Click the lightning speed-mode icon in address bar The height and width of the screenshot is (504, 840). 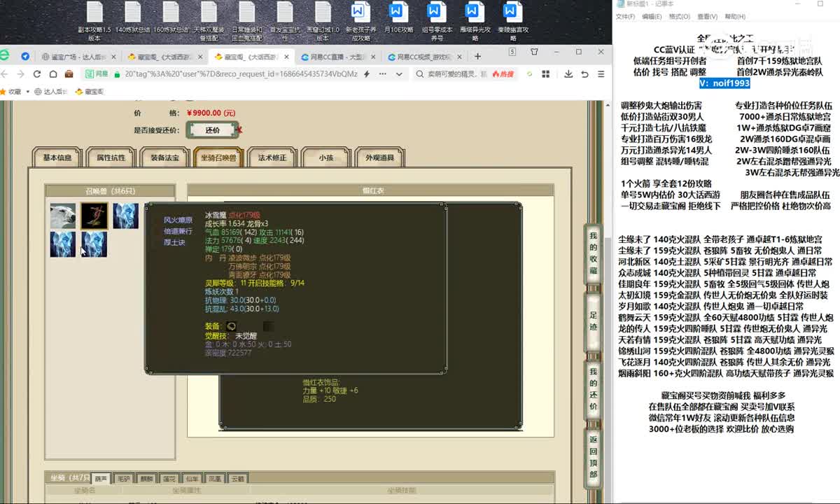point(367,74)
